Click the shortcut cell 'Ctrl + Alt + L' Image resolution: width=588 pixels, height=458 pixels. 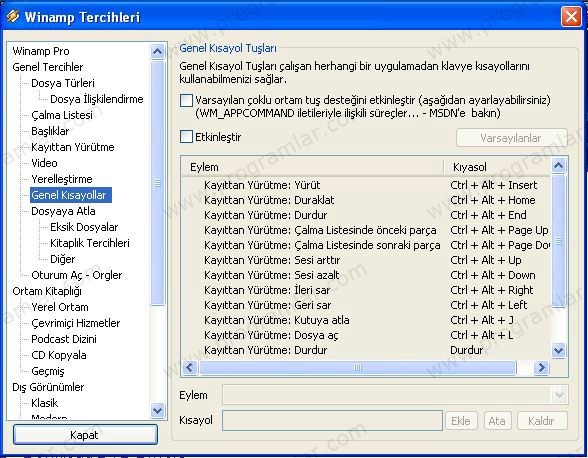482,335
